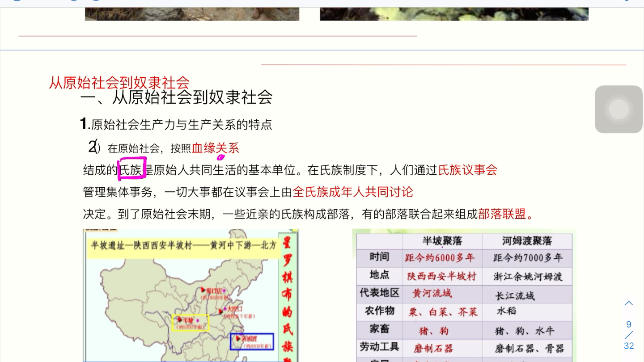Click the up chevron above page counter
This screenshot has width=644, height=362.
click(629, 303)
